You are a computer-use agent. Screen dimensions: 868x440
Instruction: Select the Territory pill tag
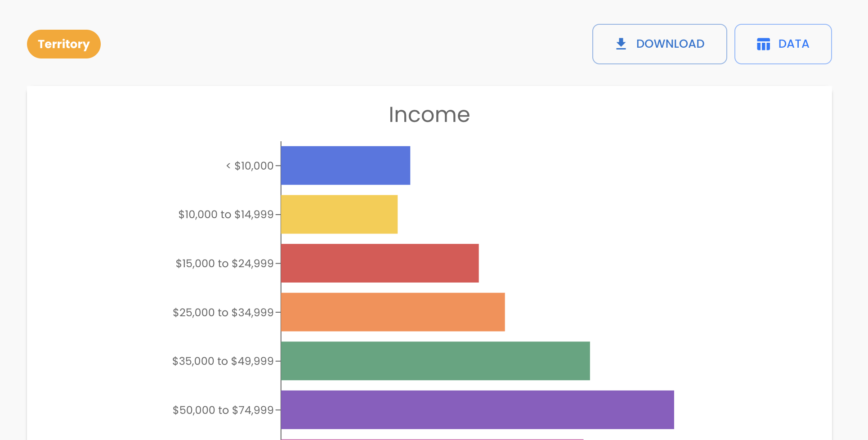click(x=64, y=44)
